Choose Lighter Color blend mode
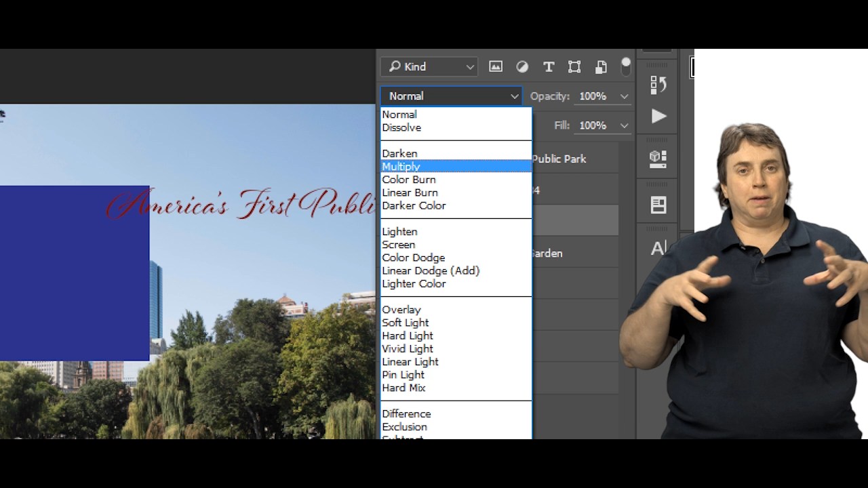The image size is (868, 488). (x=456, y=283)
